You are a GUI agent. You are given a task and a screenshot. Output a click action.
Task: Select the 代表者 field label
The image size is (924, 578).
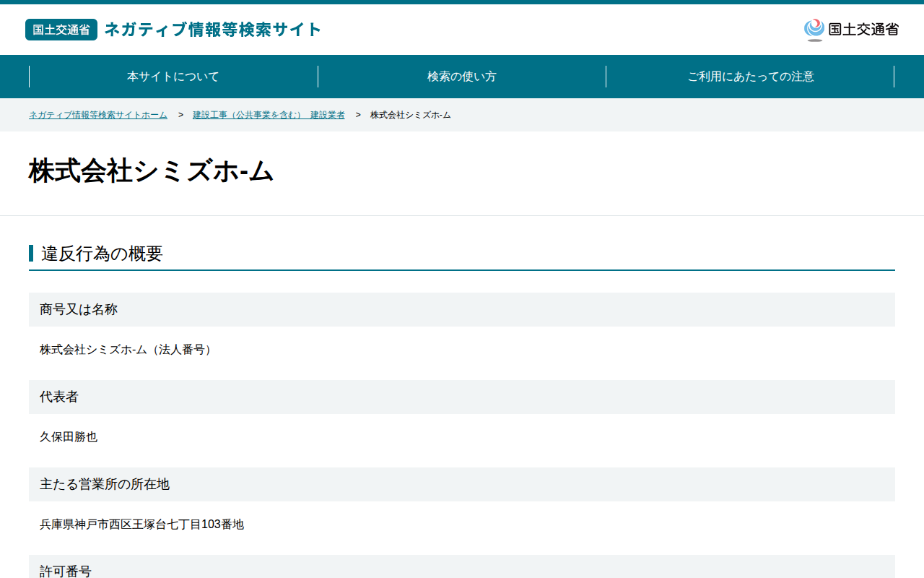(59, 397)
